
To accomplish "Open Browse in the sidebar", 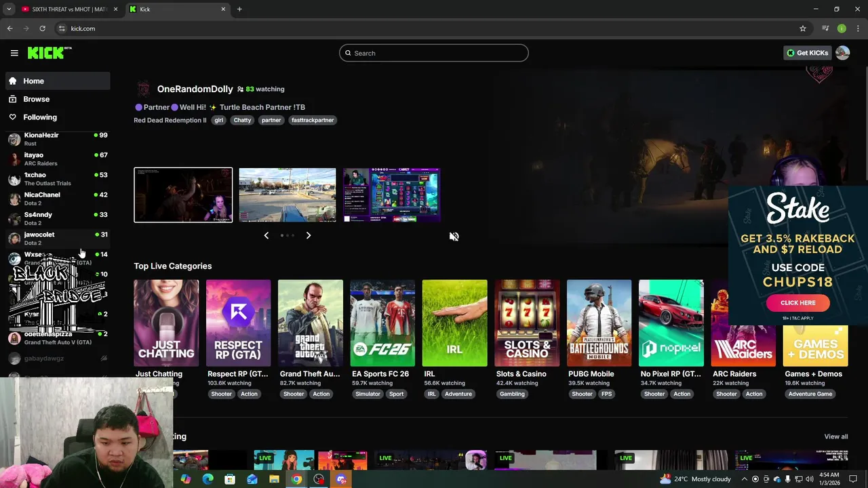I will [x=58, y=99].
